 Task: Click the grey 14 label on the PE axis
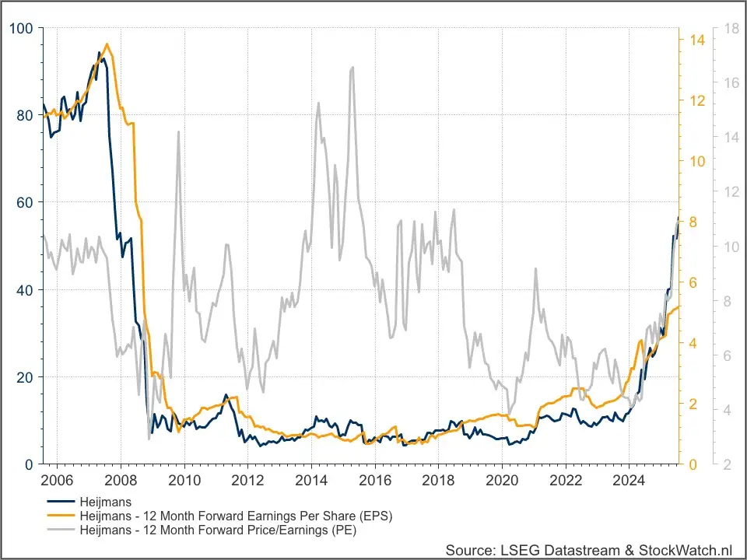[731, 137]
